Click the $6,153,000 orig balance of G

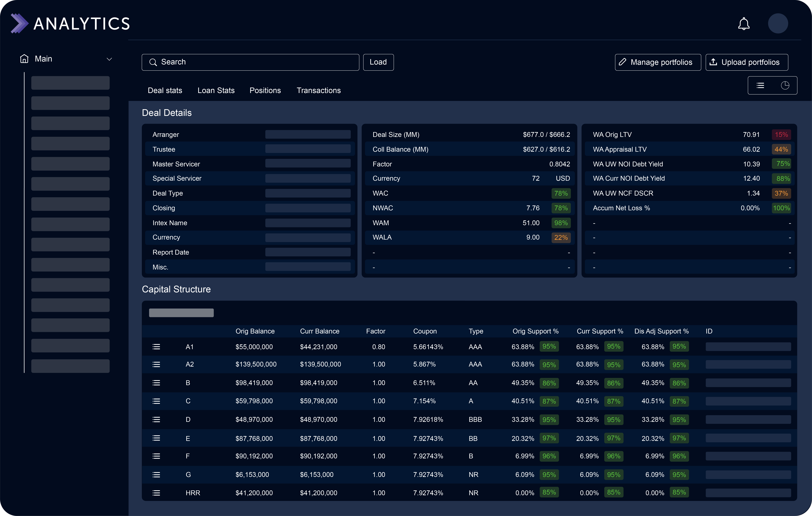252,475
